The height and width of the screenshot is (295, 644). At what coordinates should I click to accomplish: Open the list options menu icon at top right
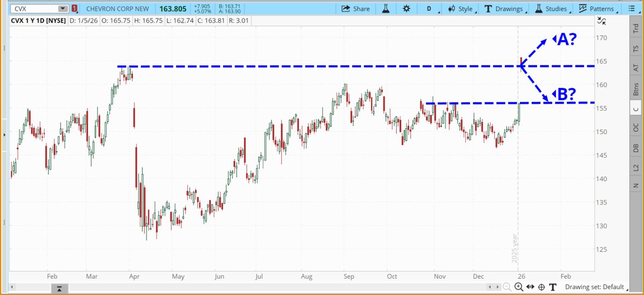[631, 9]
